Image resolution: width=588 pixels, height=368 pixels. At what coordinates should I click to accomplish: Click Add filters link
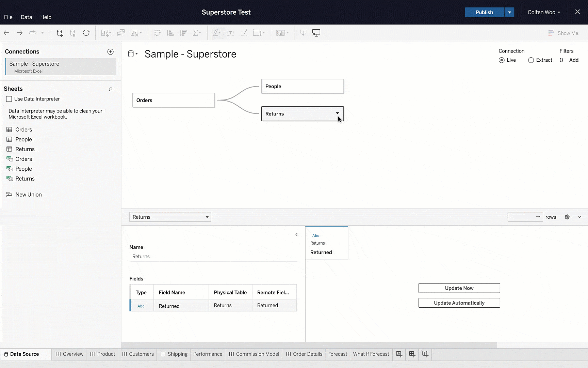(x=574, y=60)
